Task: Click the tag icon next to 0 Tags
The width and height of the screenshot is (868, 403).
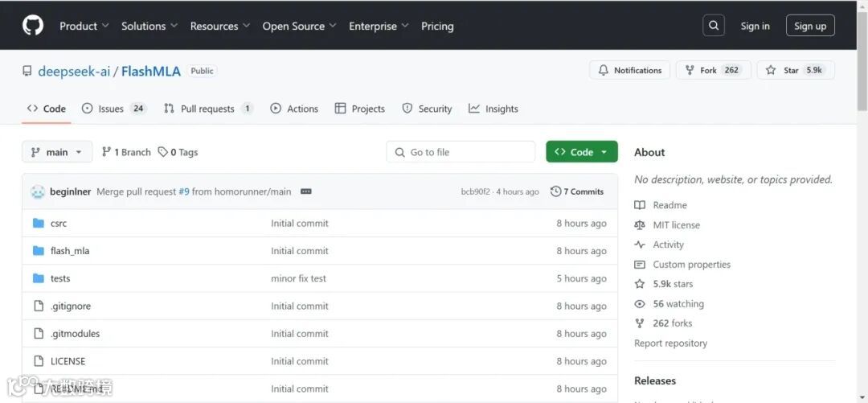Action: tap(162, 152)
